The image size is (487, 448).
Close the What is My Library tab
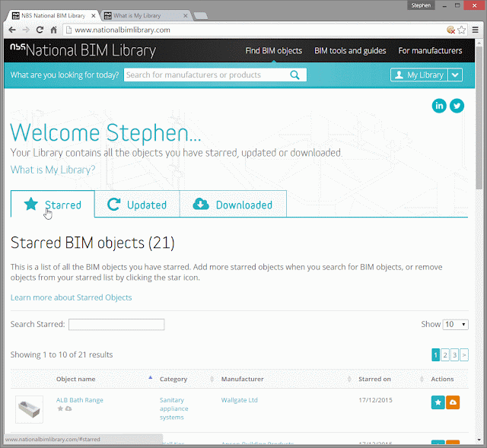pyautogui.click(x=186, y=15)
